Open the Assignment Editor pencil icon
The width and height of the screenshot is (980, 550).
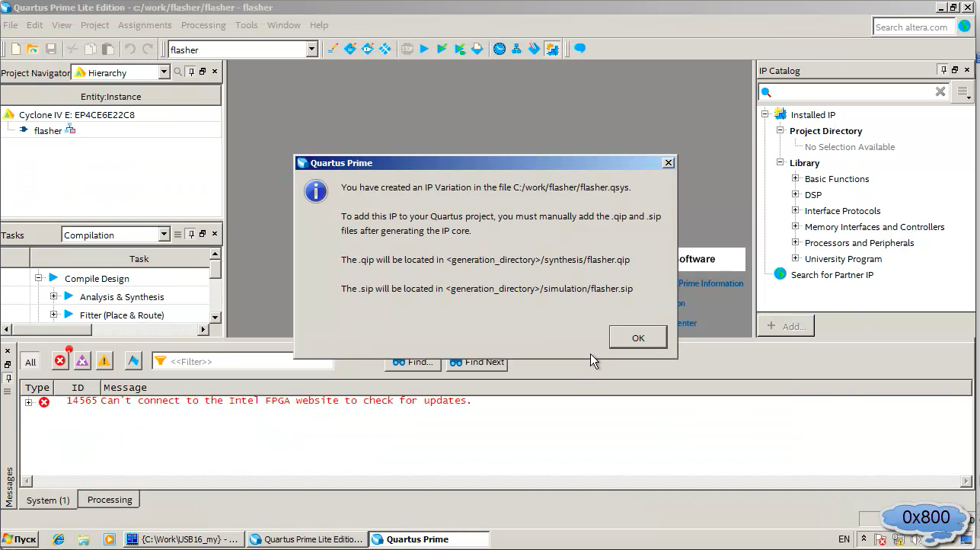(333, 49)
